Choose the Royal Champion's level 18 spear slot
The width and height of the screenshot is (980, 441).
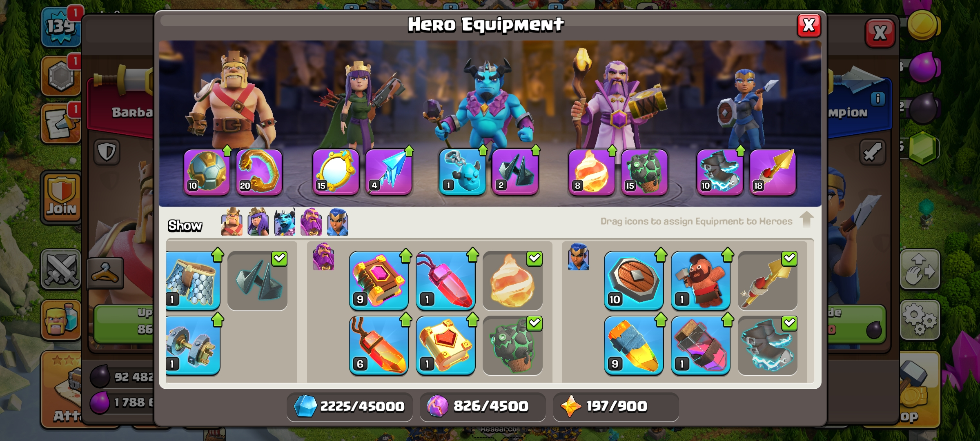pyautogui.click(x=773, y=172)
